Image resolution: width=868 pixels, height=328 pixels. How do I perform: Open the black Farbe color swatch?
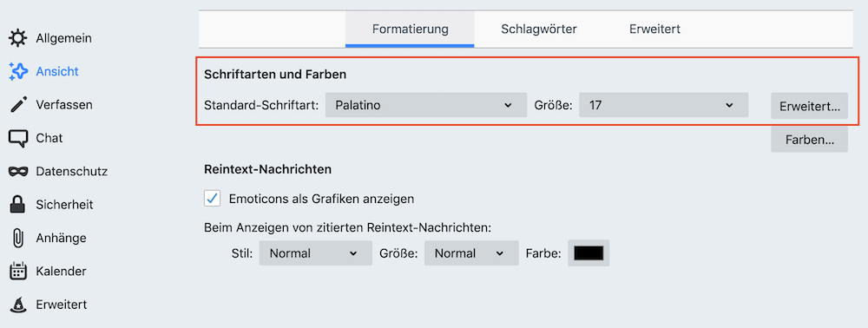(589, 253)
